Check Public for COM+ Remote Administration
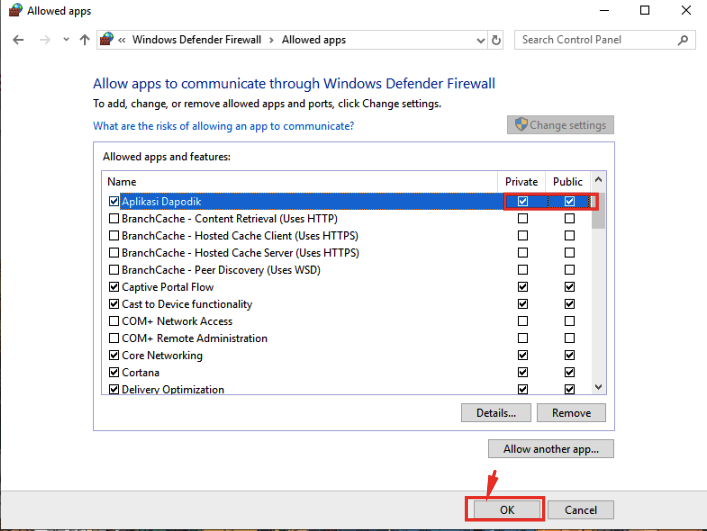Image resolution: width=707 pixels, height=531 pixels. 569,338
